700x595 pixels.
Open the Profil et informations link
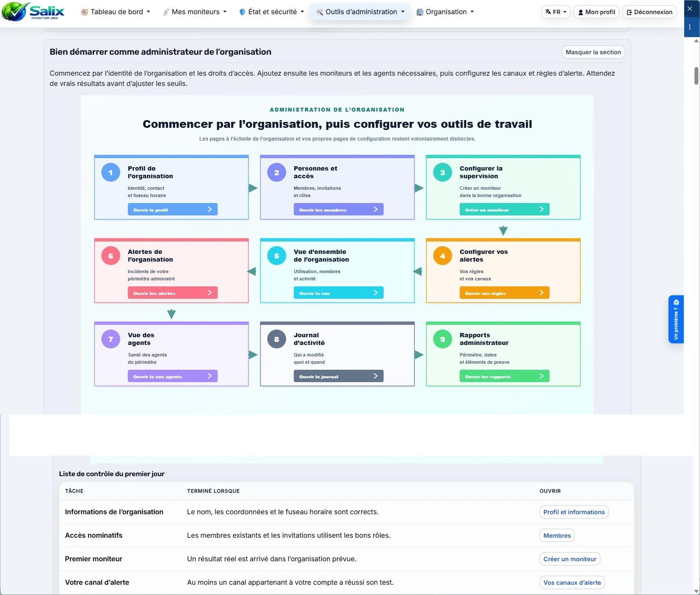coord(574,512)
